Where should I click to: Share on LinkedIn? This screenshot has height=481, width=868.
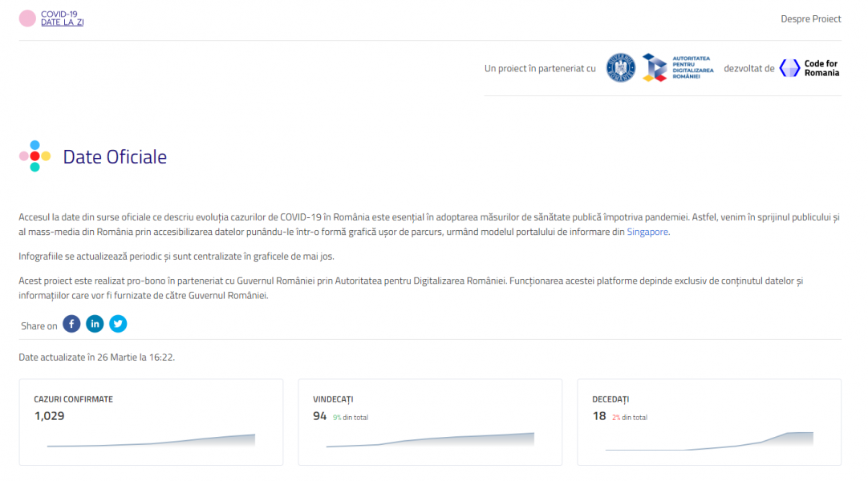pos(95,323)
